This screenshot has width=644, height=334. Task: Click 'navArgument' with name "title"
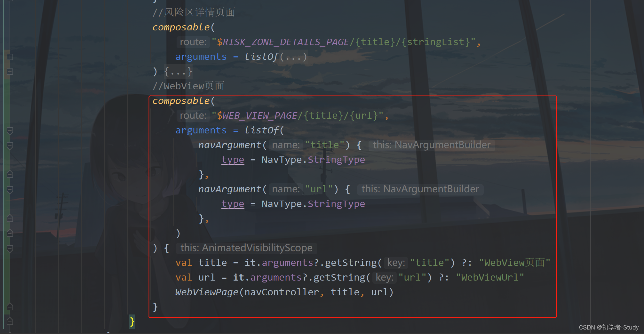[x=230, y=145]
